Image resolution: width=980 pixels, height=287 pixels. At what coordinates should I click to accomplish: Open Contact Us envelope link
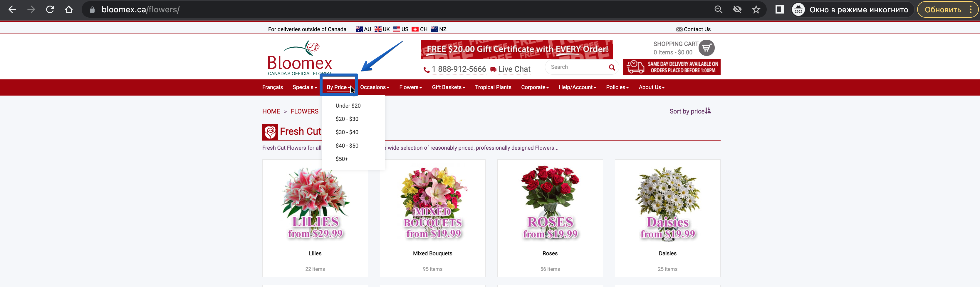point(693,29)
